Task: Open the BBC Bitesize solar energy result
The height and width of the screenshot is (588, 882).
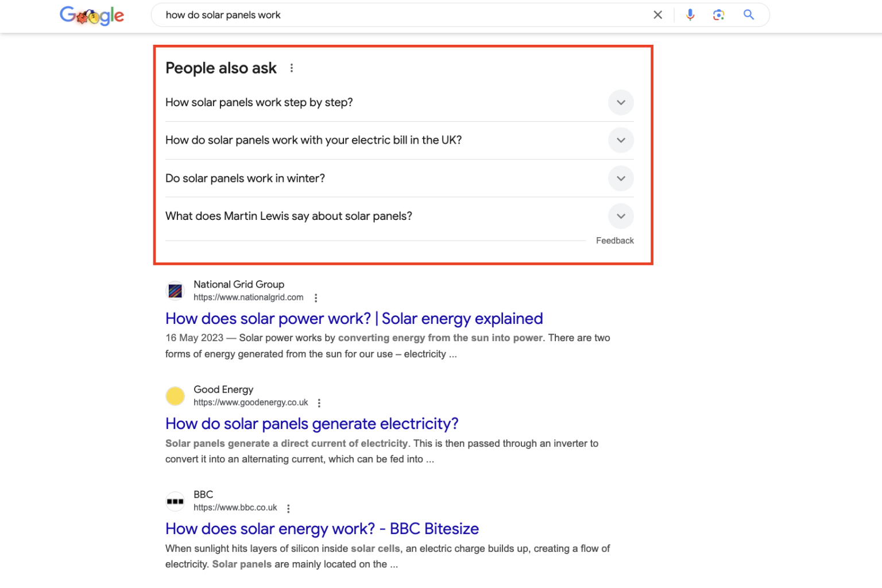Action: pos(322,529)
